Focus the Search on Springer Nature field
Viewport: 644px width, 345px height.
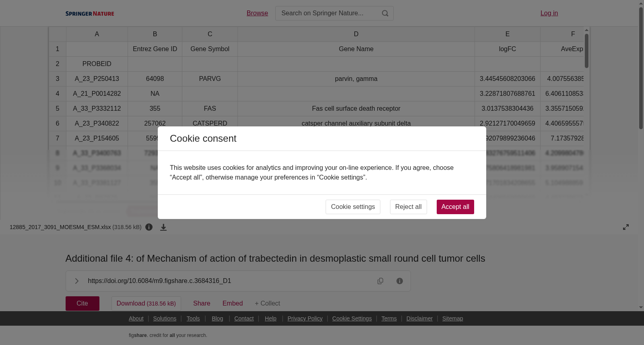[x=329, y=13]
